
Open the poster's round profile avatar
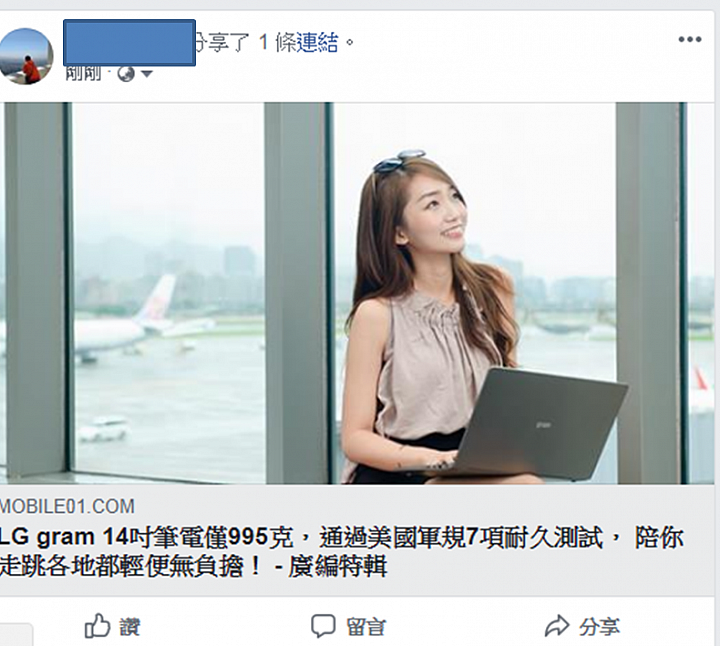click(26, 56)
